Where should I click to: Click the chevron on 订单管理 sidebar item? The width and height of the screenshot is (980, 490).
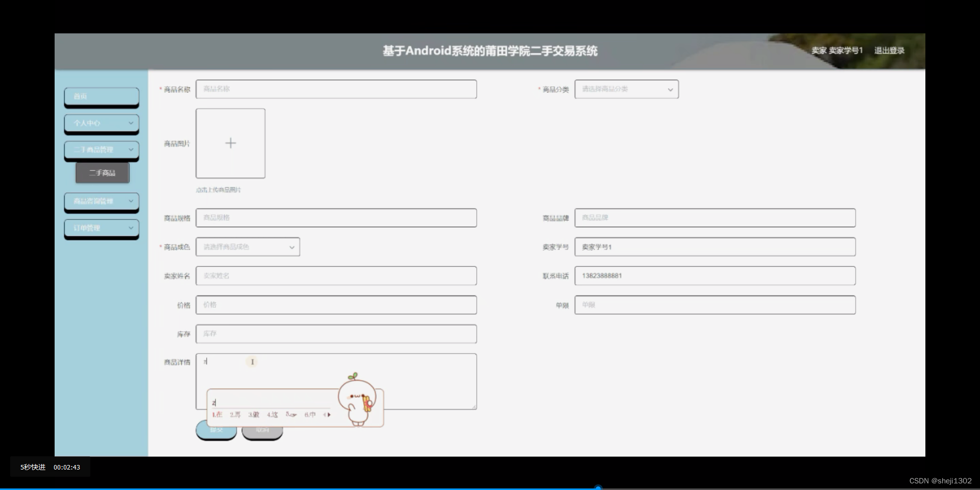tap(131, 228)
